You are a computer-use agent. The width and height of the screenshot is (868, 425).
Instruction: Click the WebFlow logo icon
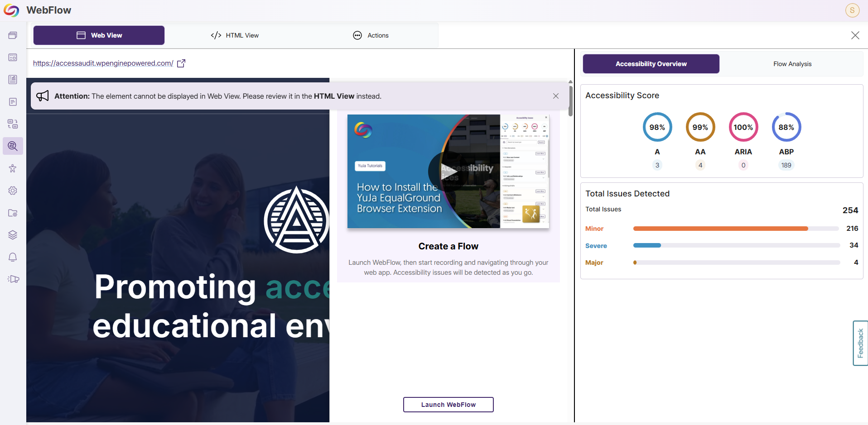11,10
